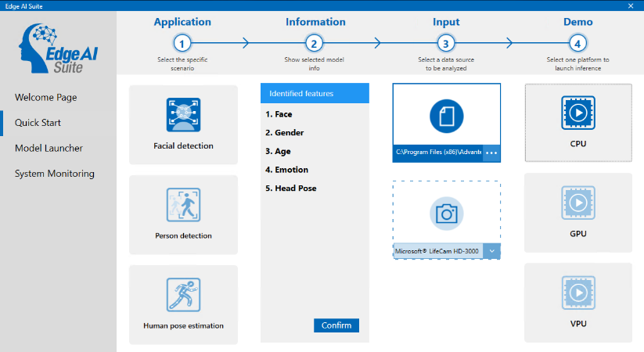Go to System Monitoring page
Viewport: 644px width, 352px height.
pyautogui.click(x=55, y=174)
